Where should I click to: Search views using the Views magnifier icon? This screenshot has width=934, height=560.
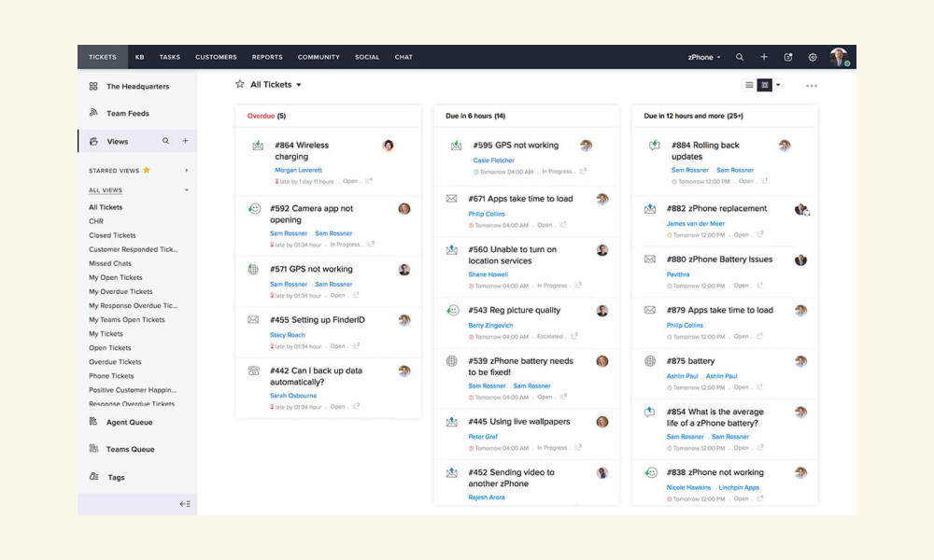tap(165, 141)
